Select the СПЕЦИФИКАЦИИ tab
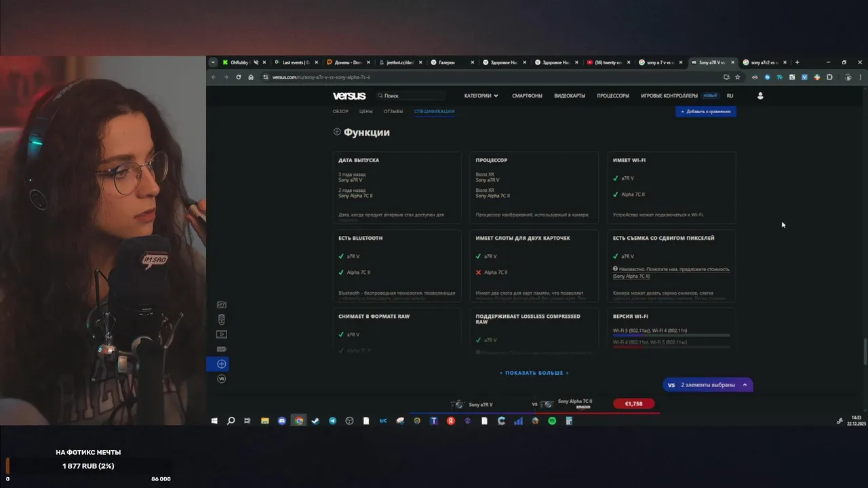The image size is (868, 488). click(x=435, y=111)
